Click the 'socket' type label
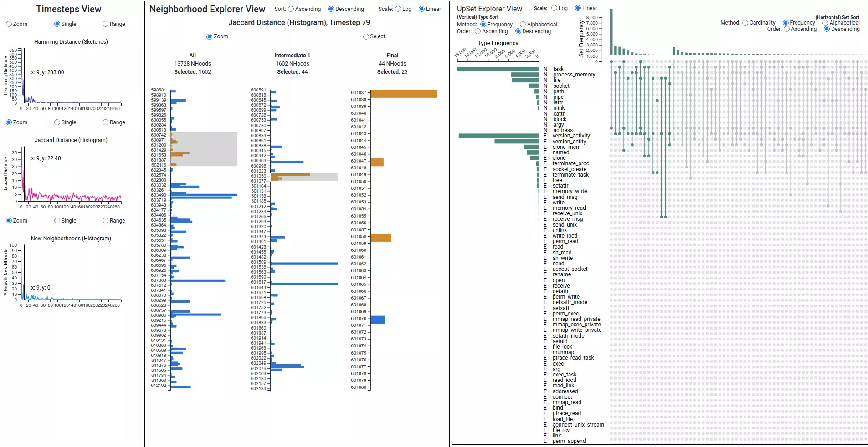The image size is (868, 447). [561, 86]
